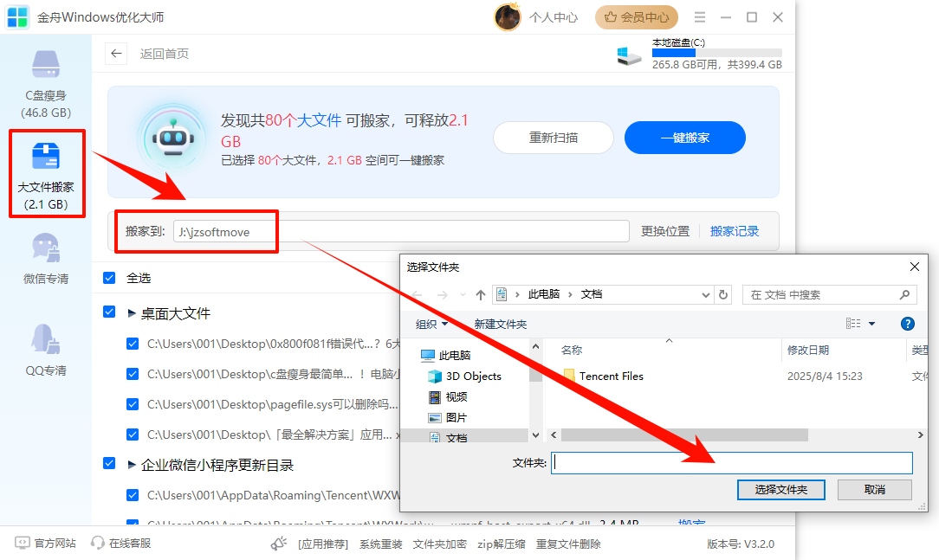Toggle 企业微信小程序更新目录 group checkbox
This screenshot has height=560, width=939.
109,463
